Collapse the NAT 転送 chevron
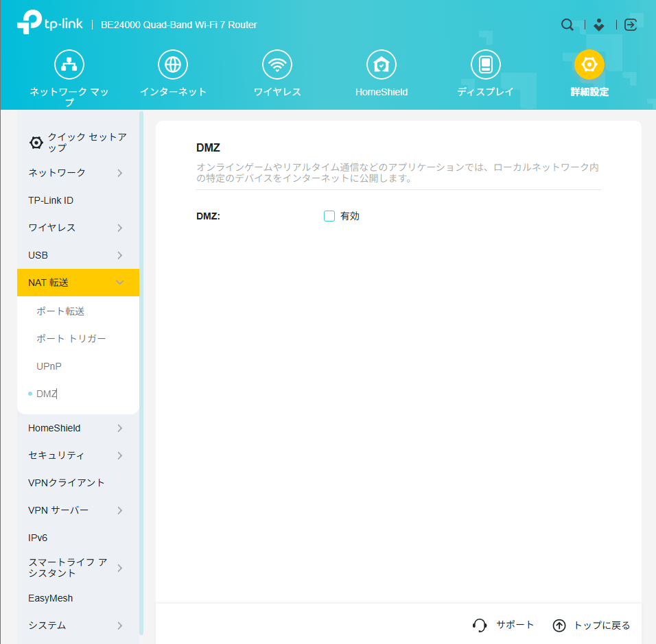The width and height of the screenshot is (656, 644). [120, 283]
